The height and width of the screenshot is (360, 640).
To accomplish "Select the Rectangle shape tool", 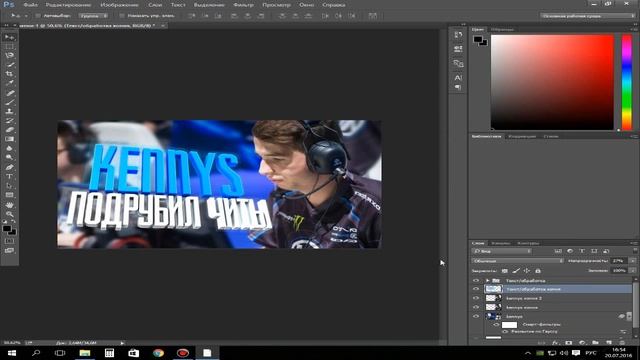I will [9, 195].
